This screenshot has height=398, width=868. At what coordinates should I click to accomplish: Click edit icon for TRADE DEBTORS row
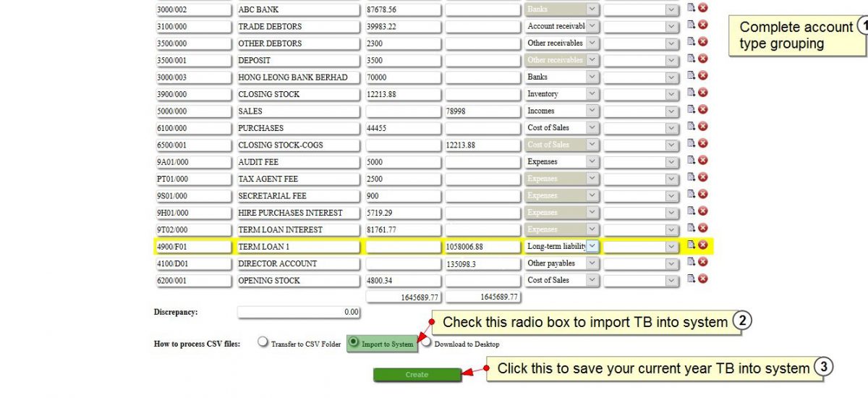[691, 25]
